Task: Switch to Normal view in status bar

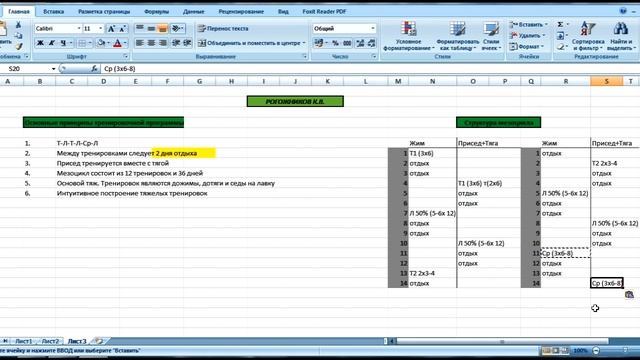Action: [546, 350]
